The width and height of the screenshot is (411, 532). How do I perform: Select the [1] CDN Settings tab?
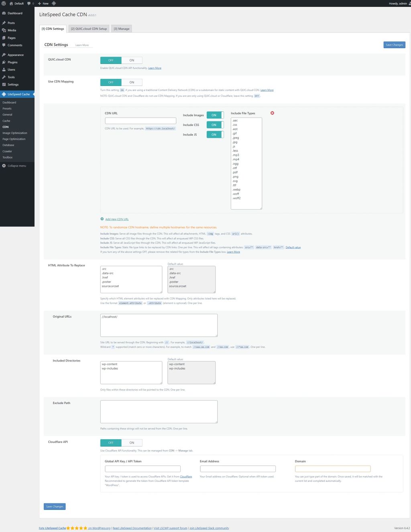(x=53, y=29)
